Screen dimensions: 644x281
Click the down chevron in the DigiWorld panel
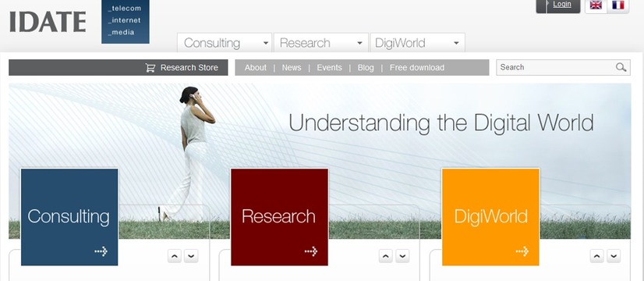(x=613, y=256)
